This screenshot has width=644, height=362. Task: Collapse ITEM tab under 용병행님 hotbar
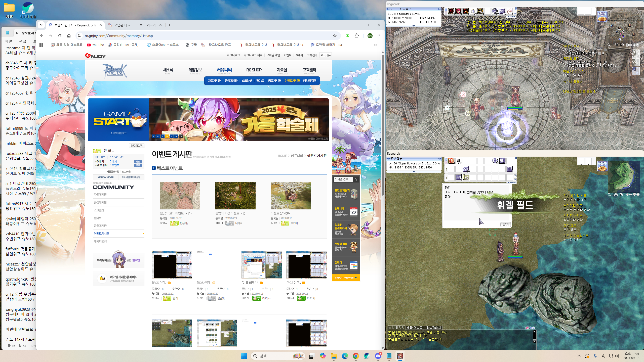(x=511, y=183)
